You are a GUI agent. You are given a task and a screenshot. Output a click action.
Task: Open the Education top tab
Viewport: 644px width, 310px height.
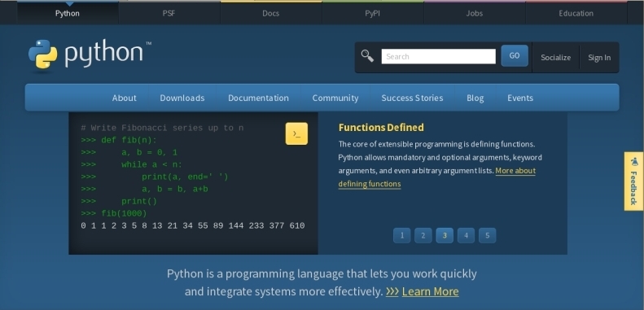pyautogui.click(x=576, y=13)
